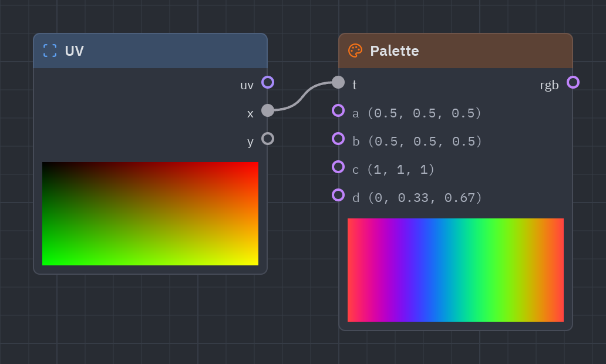Click the y label on UV node

(x=250, y=142)
